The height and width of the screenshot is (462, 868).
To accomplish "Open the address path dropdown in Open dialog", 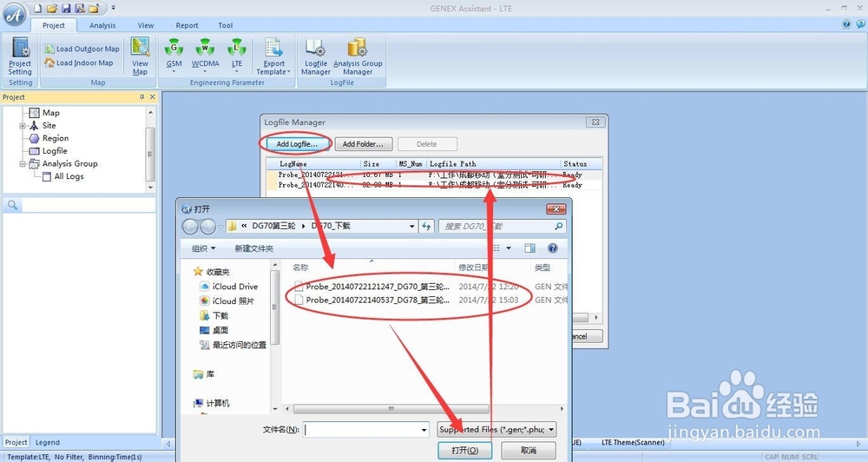I will tap(411, 226).
